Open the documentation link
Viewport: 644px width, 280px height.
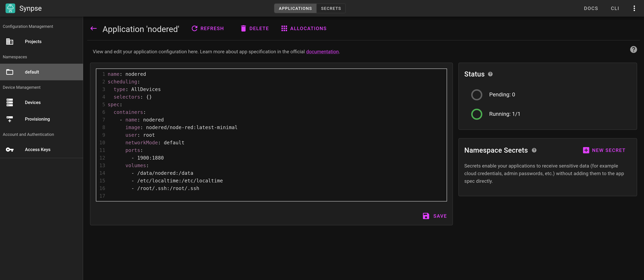click(x=323, y=52)
